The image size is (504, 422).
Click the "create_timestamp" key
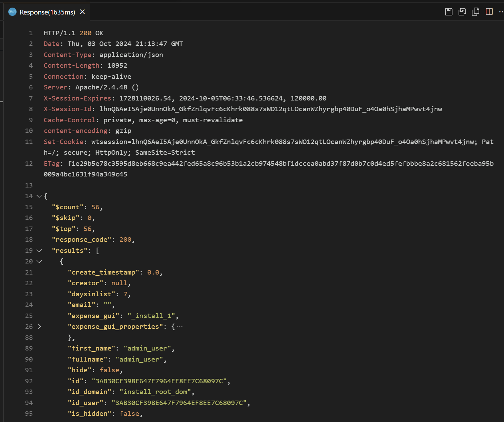[103, 272]
